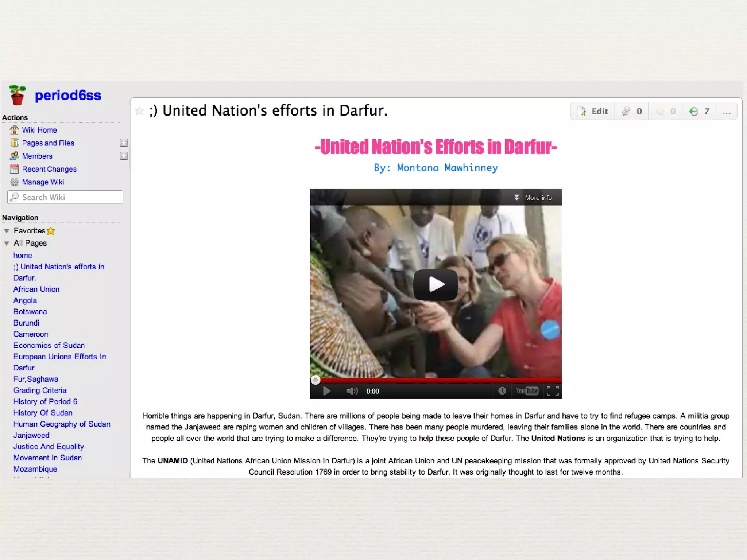Click the favorite star beside the page title
The image size is (747, 560).
139,111
